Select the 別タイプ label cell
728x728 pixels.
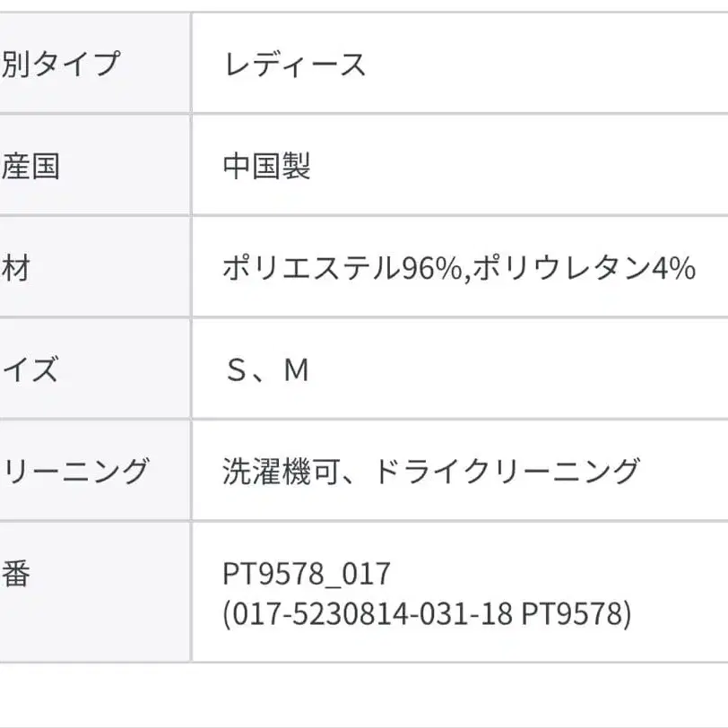pyautogui.click(x=59, y=65)
